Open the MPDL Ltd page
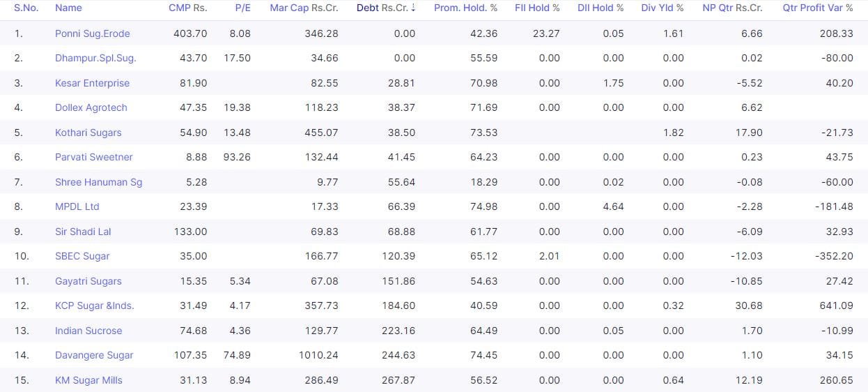Screen dimensions: 868x392 tap(77, 206)
